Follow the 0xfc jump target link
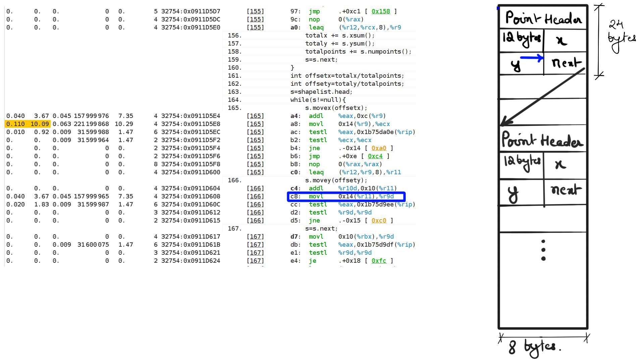This screenshot has height=362, width=644. (379, 261)
